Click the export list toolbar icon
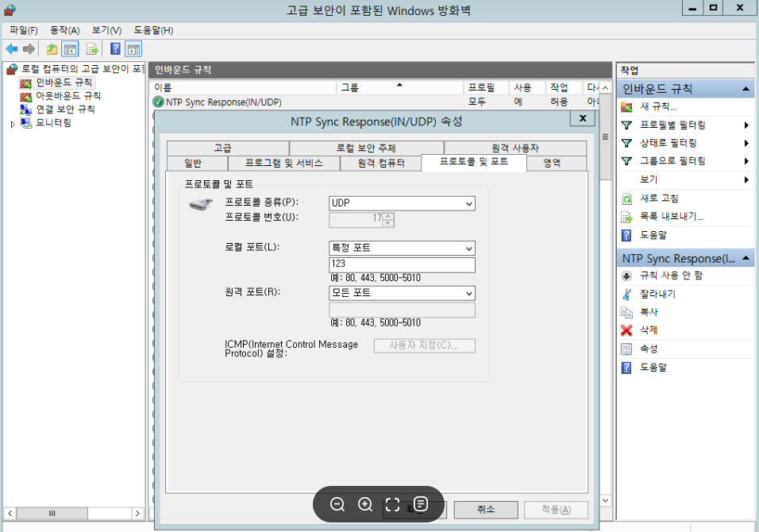Viewport: 759px width, 532px height. (92, 49)
